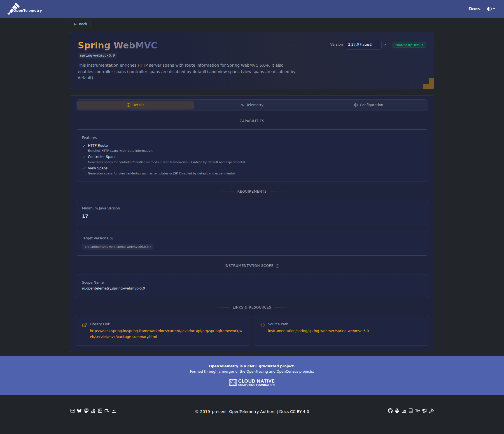Viewport: 504px width, 434px height.
Task: Click scope name io.opentelemetry.spring-webmvc-6.0
Action: [113, 288]
